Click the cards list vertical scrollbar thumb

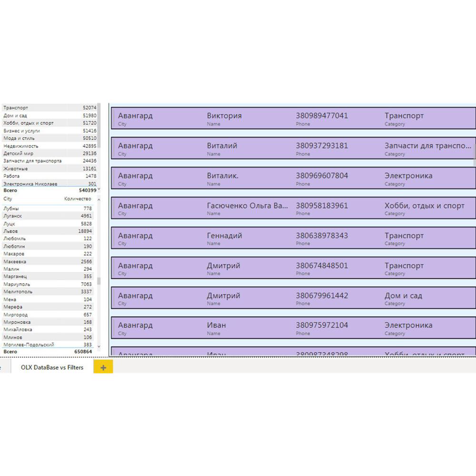tap(475, 155)
